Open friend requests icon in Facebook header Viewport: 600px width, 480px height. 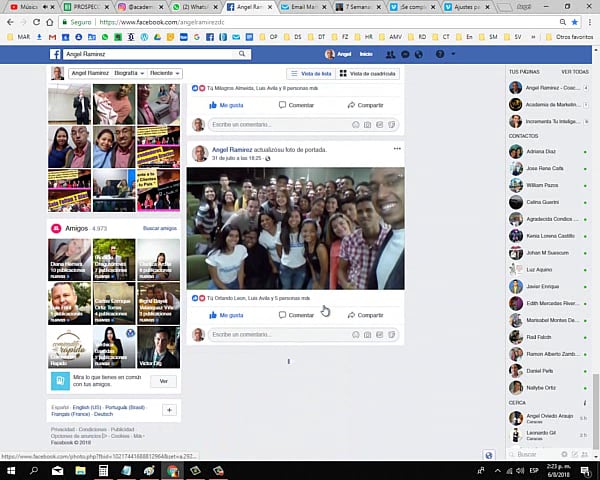point(390,54)
